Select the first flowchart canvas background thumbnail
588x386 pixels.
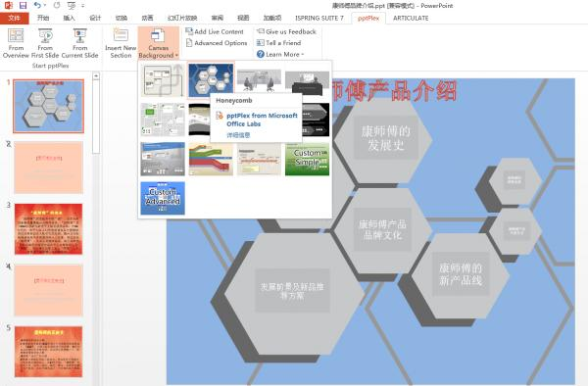(x=163, y=80)
